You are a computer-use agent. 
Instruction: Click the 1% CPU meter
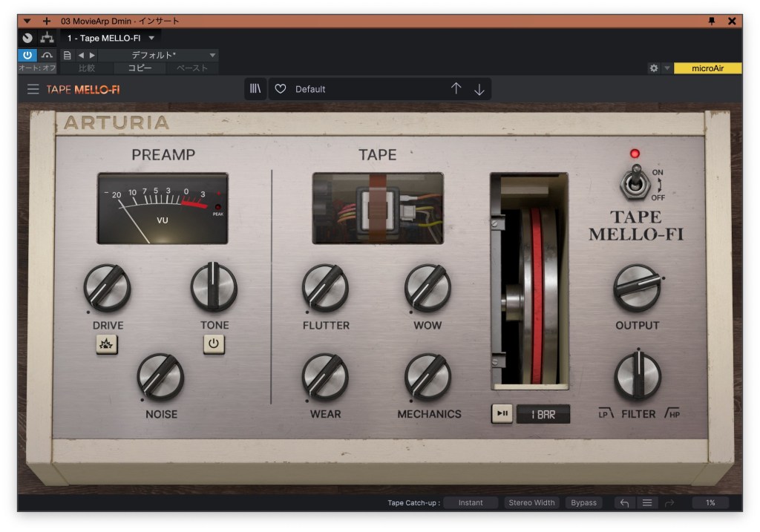[x=710, y=502]
